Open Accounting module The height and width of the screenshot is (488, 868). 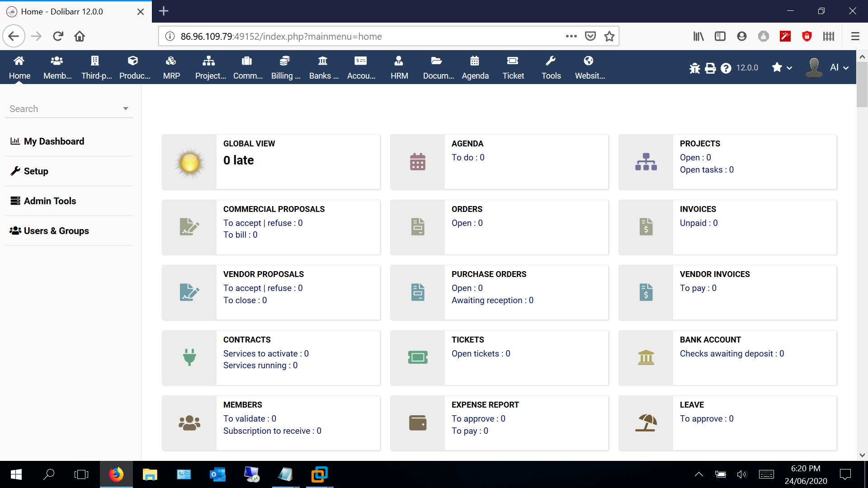tap(361, 67)
